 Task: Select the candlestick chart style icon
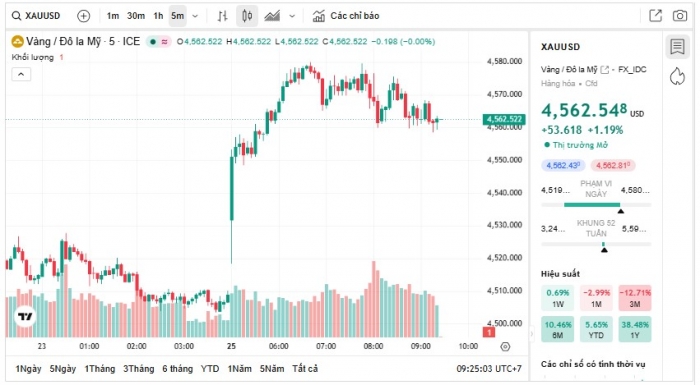247,16
